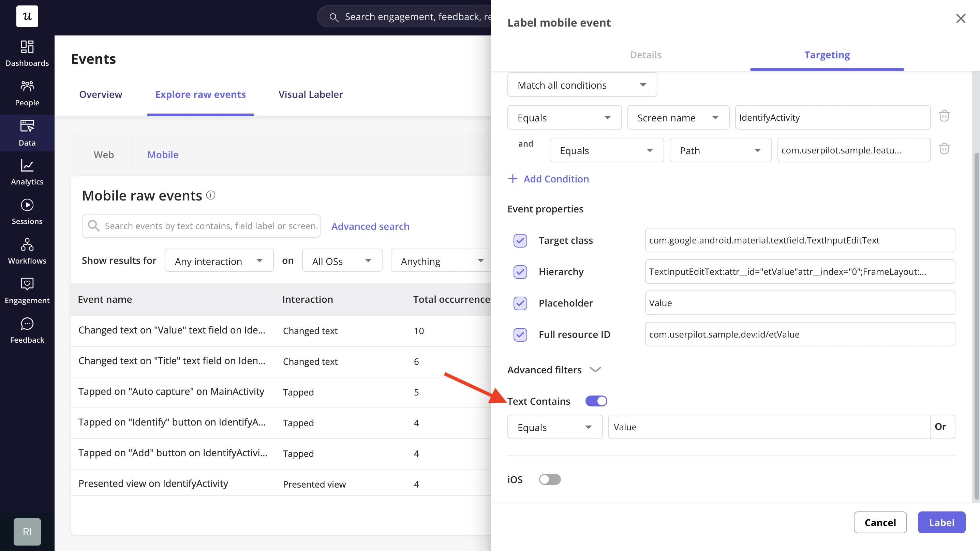Click the Cancel button
This screenshot has width=980, height=551.
(x=880, y=522)
